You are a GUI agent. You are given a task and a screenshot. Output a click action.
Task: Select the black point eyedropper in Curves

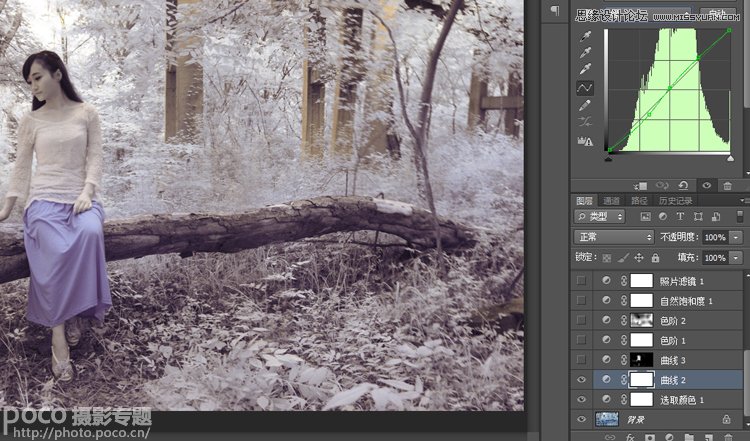coord(584,35)
